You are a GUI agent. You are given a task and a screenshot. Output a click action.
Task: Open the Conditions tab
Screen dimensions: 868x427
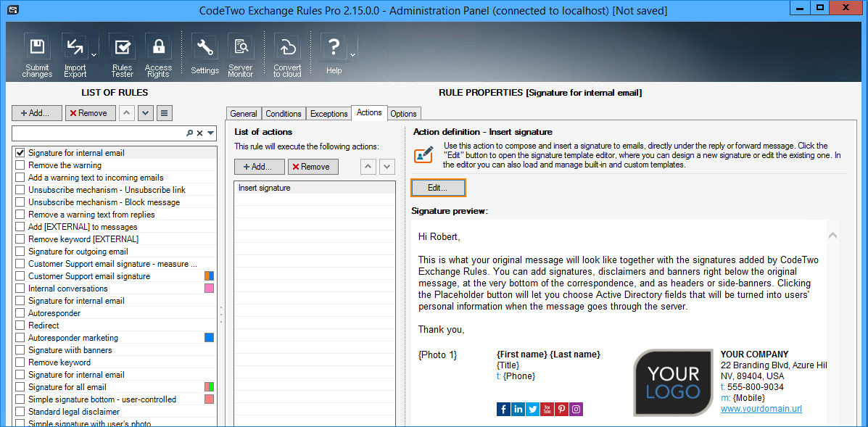284,113
